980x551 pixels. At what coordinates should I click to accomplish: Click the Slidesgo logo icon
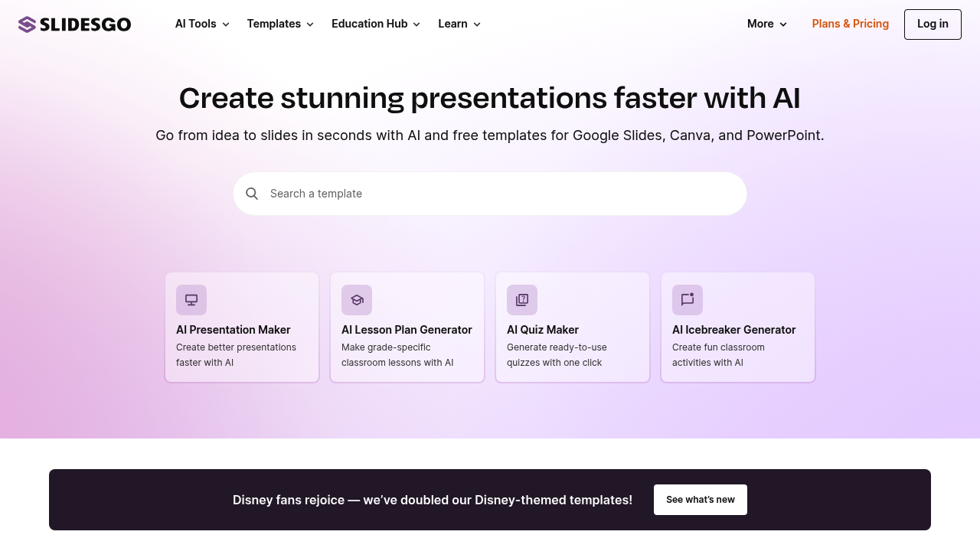[28, 24]
